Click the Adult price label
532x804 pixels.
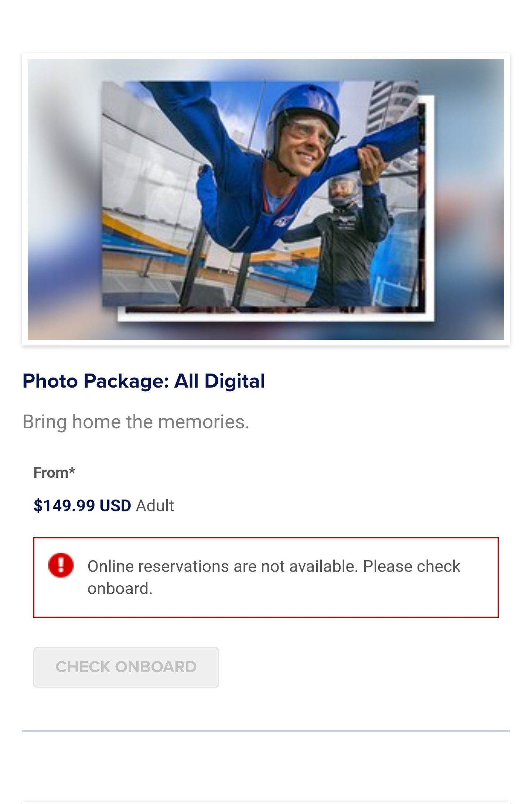pos(155,505)
